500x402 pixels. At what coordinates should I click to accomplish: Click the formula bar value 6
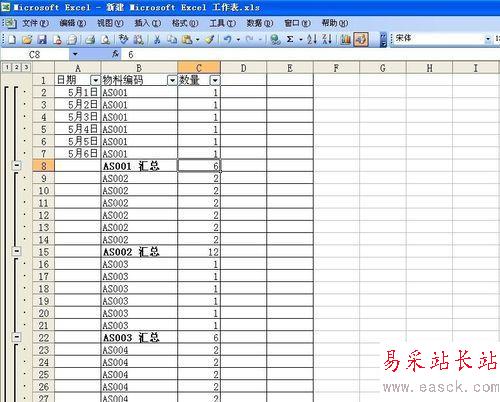[131, 54]
